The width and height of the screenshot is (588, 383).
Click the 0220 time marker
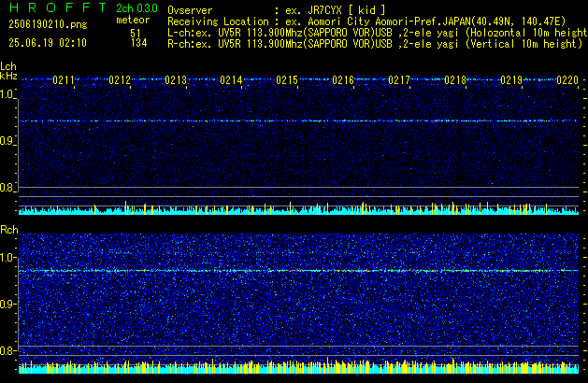coord(567,80)
